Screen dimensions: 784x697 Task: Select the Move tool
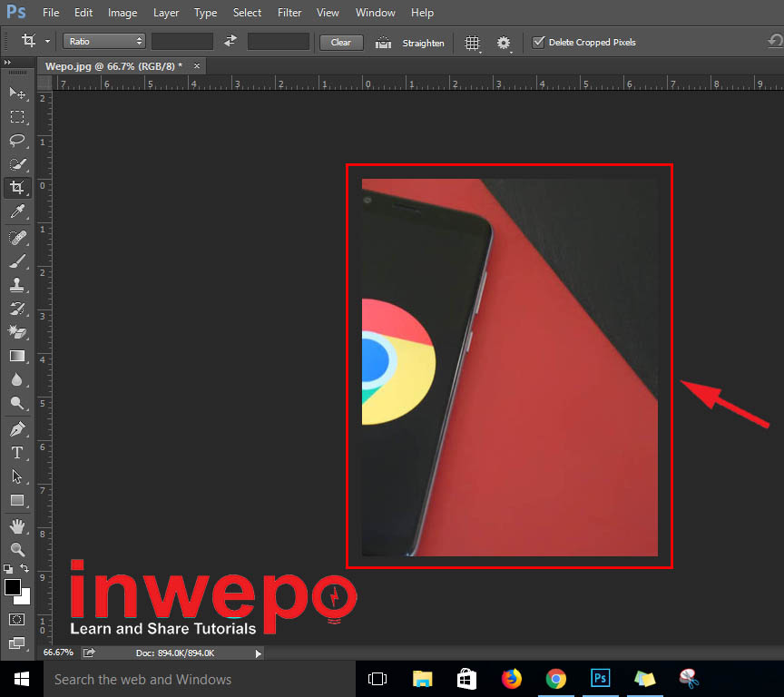[17, 93]
